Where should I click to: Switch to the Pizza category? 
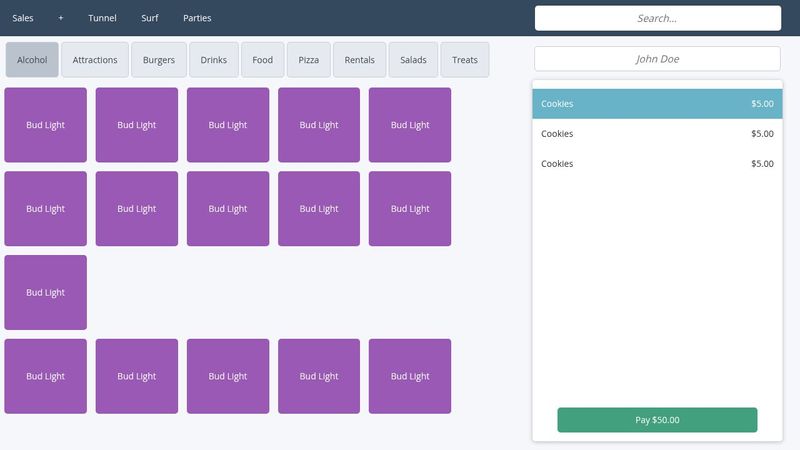point(308,60)
